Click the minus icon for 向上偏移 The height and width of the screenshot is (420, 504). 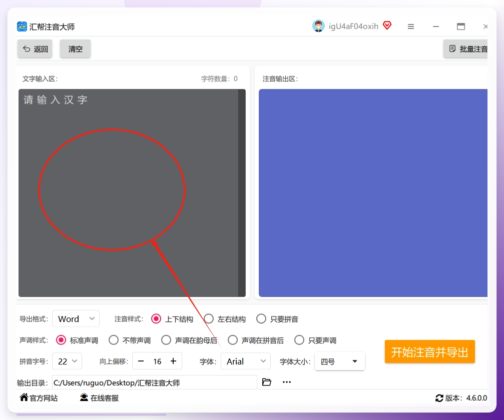pyautogui.click(x=141, y=361)
